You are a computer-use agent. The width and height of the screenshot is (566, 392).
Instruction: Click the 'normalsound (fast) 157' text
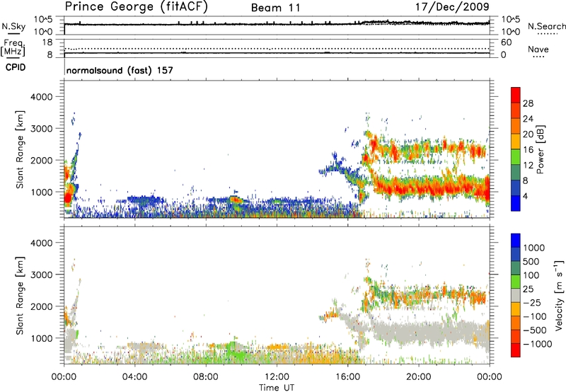[120, 70]
